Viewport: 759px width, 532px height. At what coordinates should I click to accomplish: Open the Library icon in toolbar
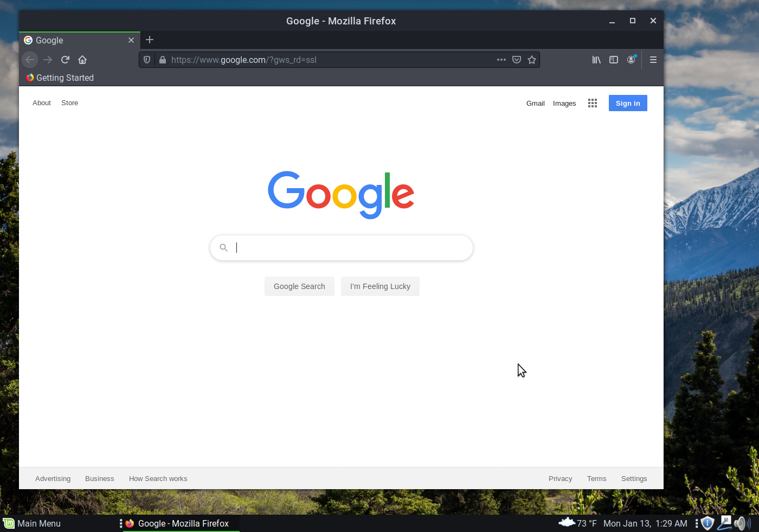point(596,60)
